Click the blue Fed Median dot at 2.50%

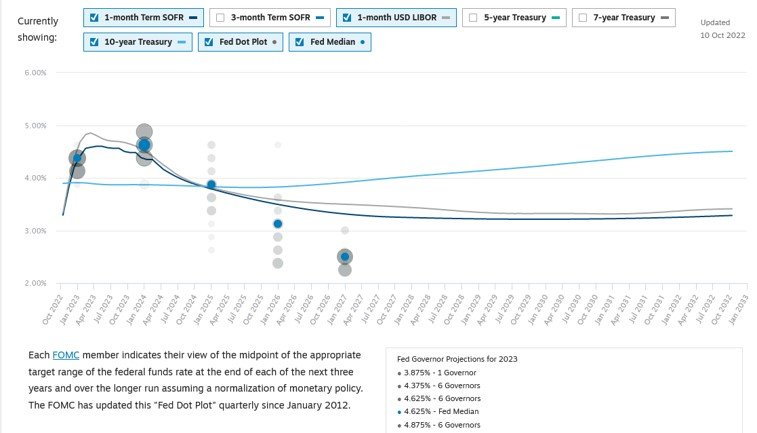(x=344, y=257)
